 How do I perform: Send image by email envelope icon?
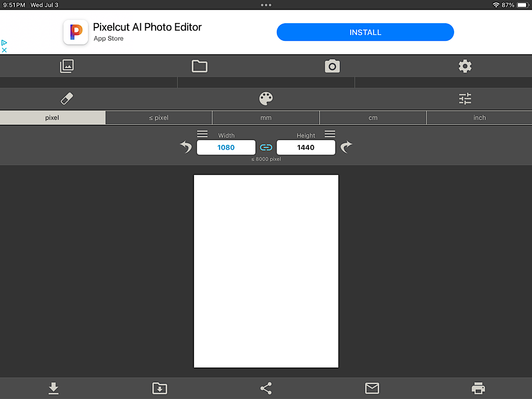pos(372,389)
